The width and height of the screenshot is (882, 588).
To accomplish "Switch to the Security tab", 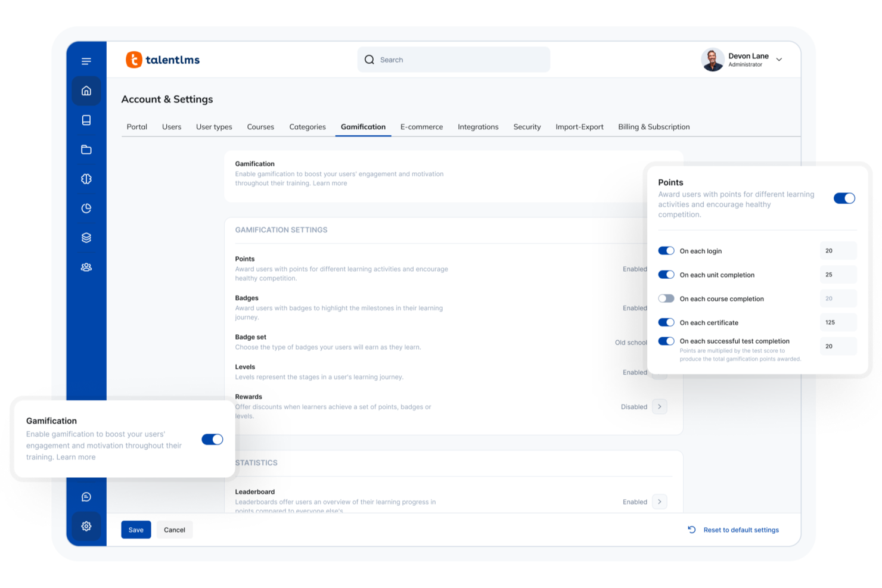I will [527, 126].
